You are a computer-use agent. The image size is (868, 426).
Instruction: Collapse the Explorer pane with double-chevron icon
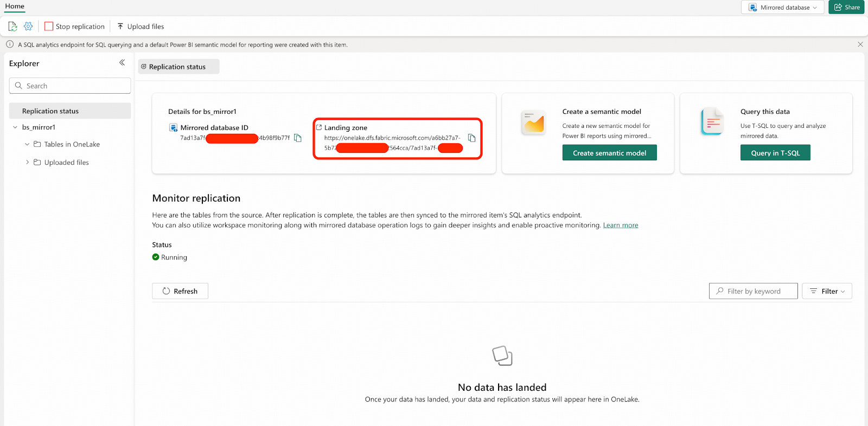tap(122, 63)
